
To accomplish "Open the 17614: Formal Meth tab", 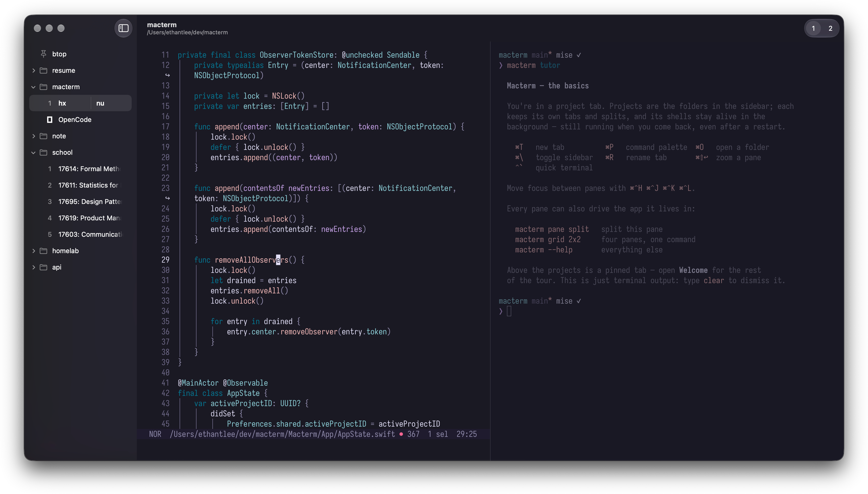I will [x=81, y=169].
